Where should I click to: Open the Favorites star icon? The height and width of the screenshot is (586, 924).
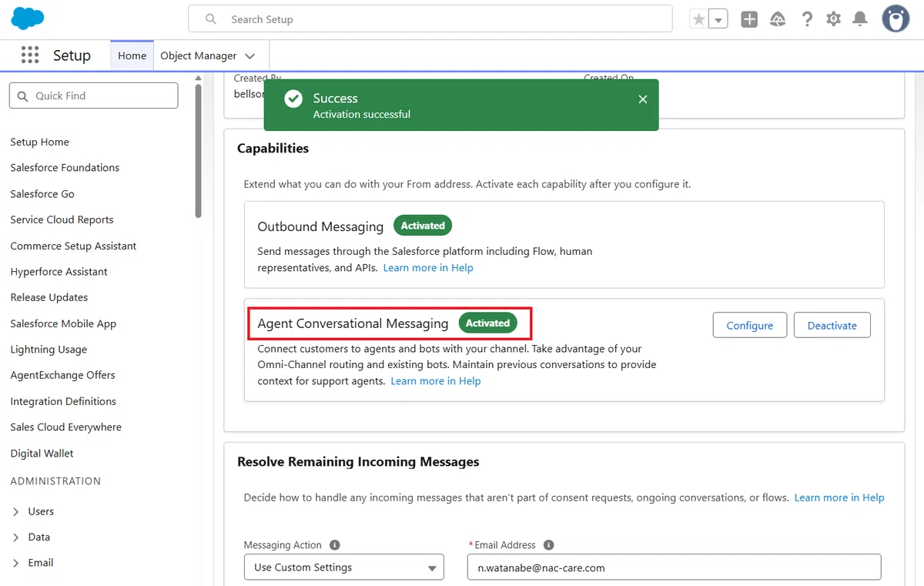pyautogui.click(x=698, y=19)
